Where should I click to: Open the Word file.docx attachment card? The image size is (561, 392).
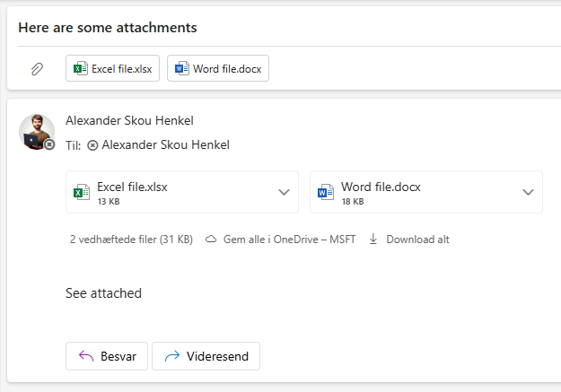(426, 192)
